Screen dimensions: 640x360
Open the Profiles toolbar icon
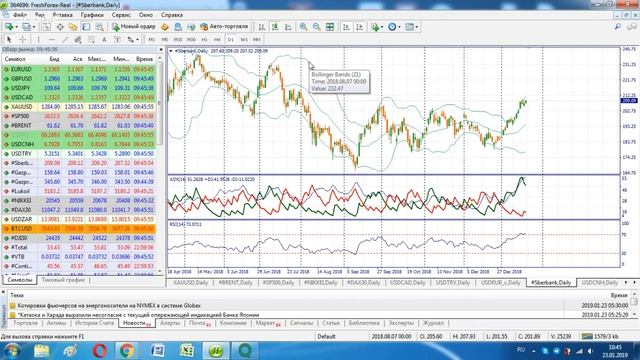[26, 27]
